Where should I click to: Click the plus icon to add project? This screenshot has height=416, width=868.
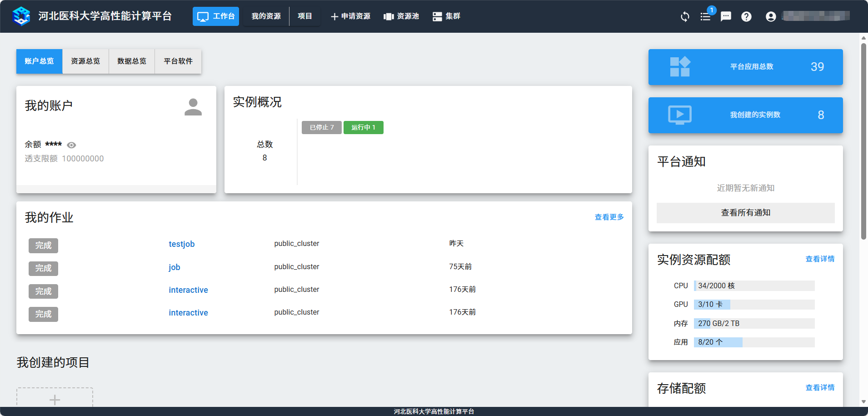(x=55, y=400)
